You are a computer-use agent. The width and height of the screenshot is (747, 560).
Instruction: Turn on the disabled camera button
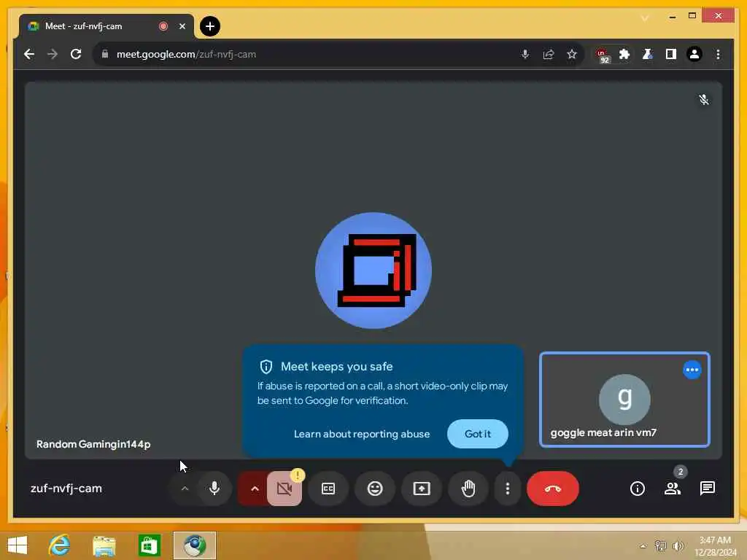285,489
